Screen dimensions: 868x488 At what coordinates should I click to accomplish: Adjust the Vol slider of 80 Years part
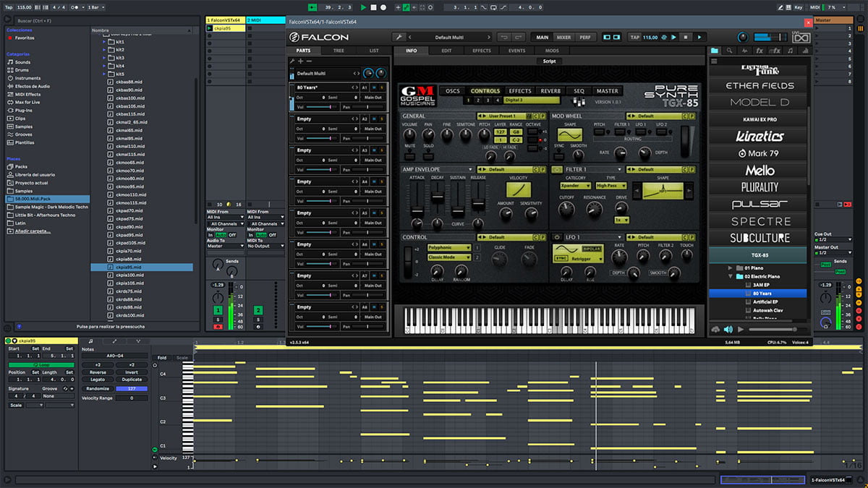(323, 106)
